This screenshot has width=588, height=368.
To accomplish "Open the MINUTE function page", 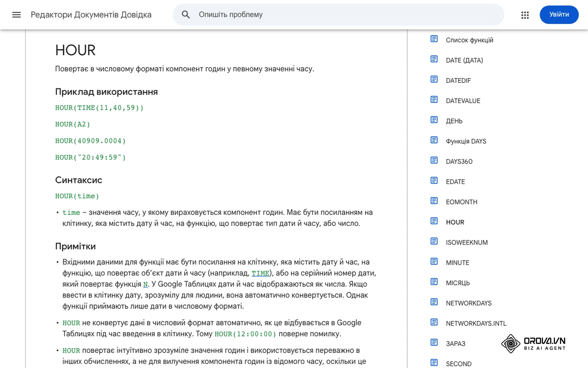I will pos(458,263).
